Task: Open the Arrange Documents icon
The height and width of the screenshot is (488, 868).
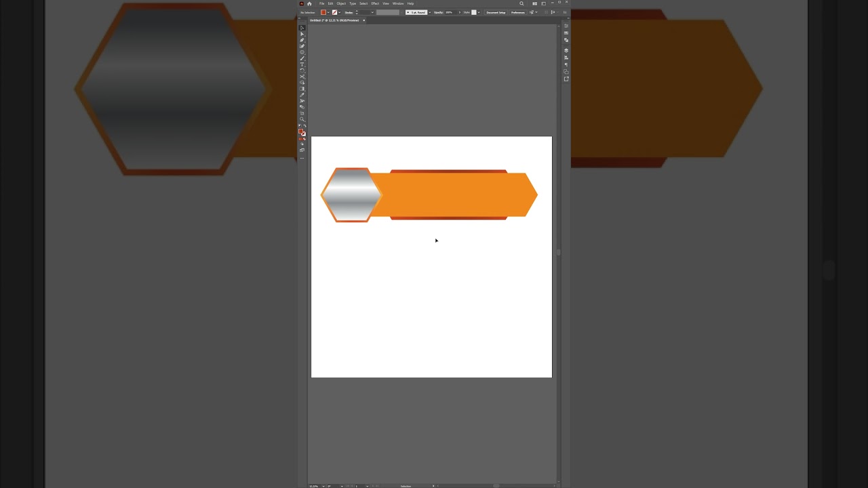Action: (x=534, y=3)
